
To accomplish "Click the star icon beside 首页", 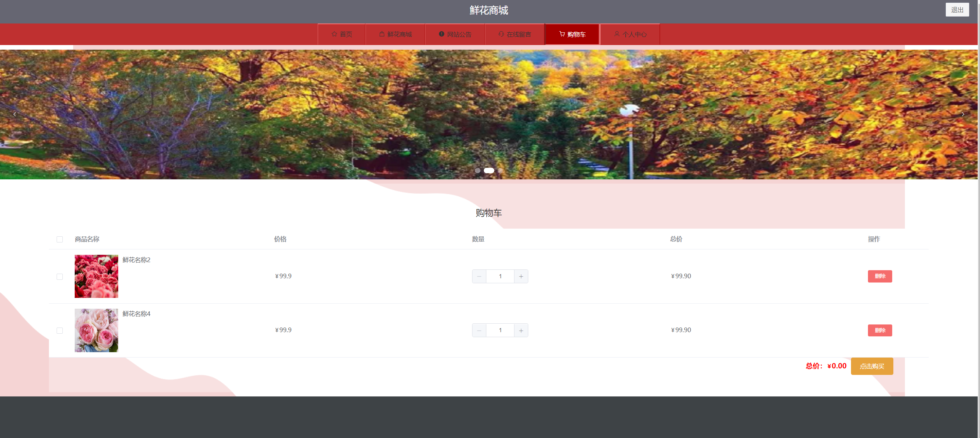I will click(x=334, y=34).
